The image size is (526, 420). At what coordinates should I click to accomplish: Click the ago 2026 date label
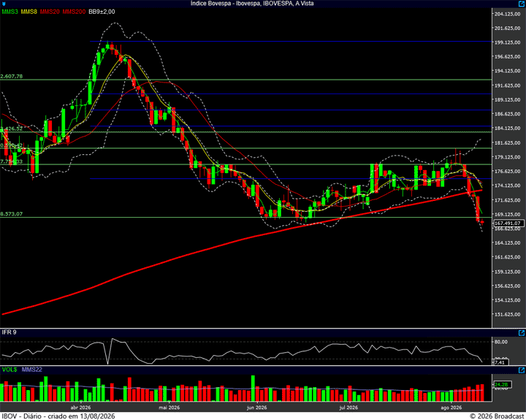451,408
